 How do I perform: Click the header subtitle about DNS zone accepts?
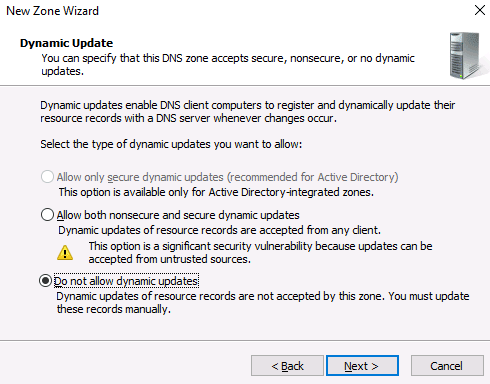coord(228,64)
